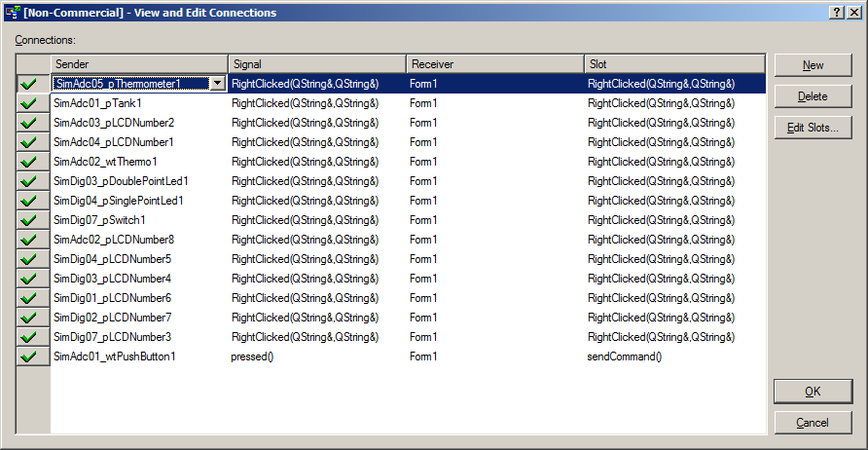Click the green checkmark beside SimAdc02_wtThermo1

(29, 162)
